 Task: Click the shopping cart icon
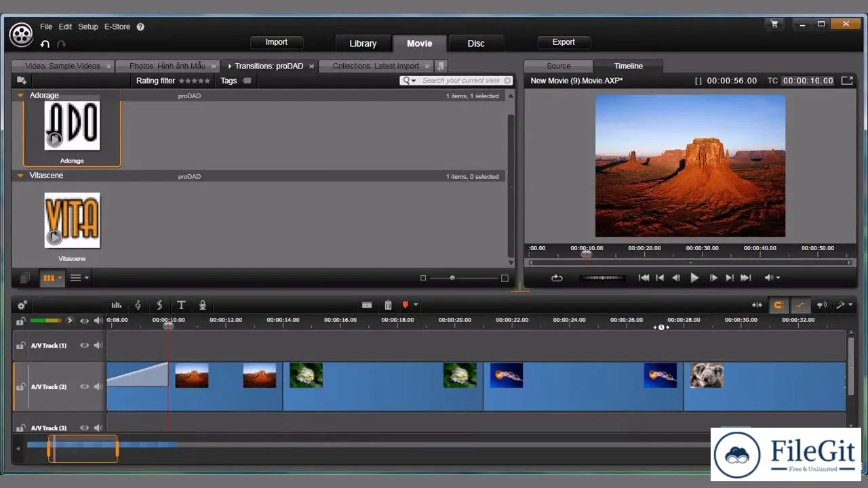click(x=774, y=24)
